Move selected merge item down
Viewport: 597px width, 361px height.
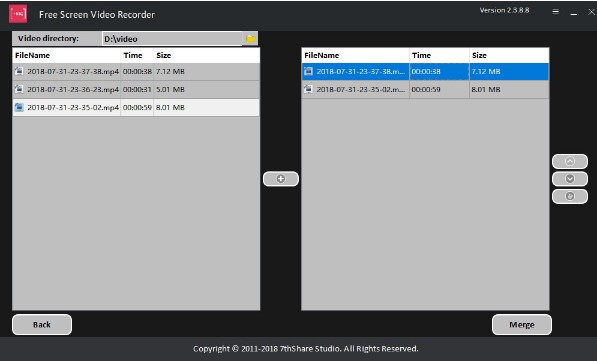[x=570, y=179]
